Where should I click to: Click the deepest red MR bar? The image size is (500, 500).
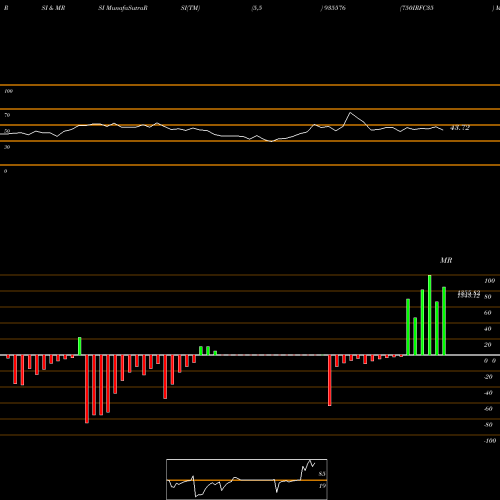click(x=87, y=389)
